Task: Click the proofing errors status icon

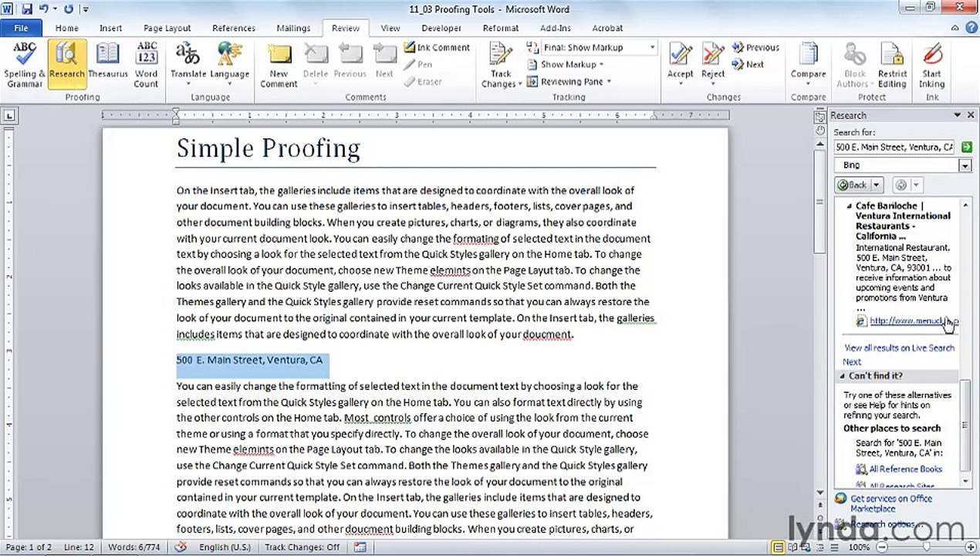Action: coord(181,548)
